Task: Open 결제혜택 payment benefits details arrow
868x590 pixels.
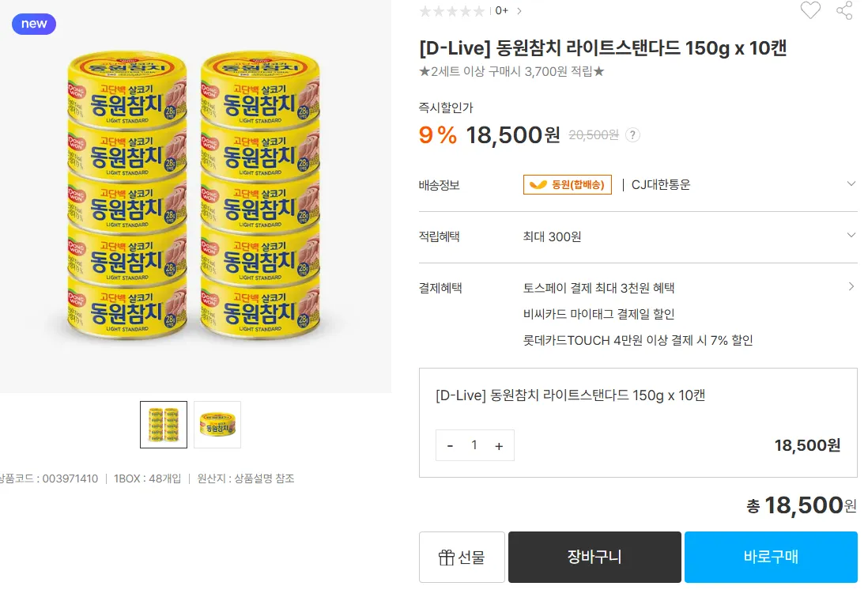Action: pyautogui.click(x=851, y=287)
